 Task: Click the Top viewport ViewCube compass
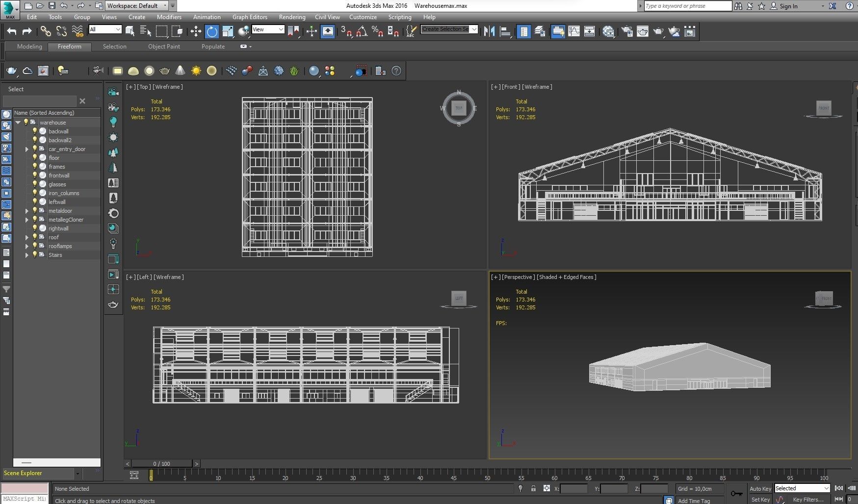click(459, 108)
